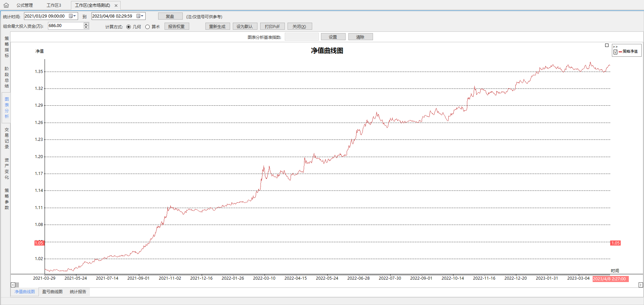Switch to the 公式管理 tab
644x305 pixels.
(x=25, y=5)
